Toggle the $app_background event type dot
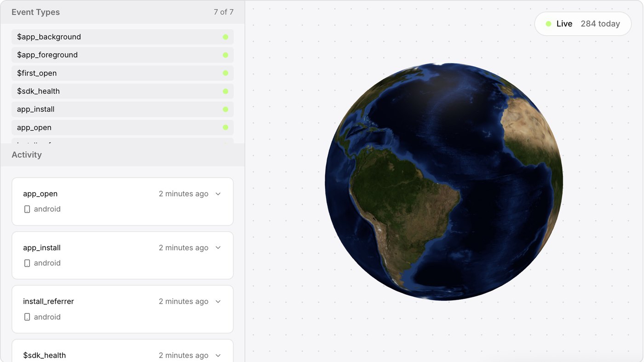The image size is (644, 362). (x=225, y=37)
